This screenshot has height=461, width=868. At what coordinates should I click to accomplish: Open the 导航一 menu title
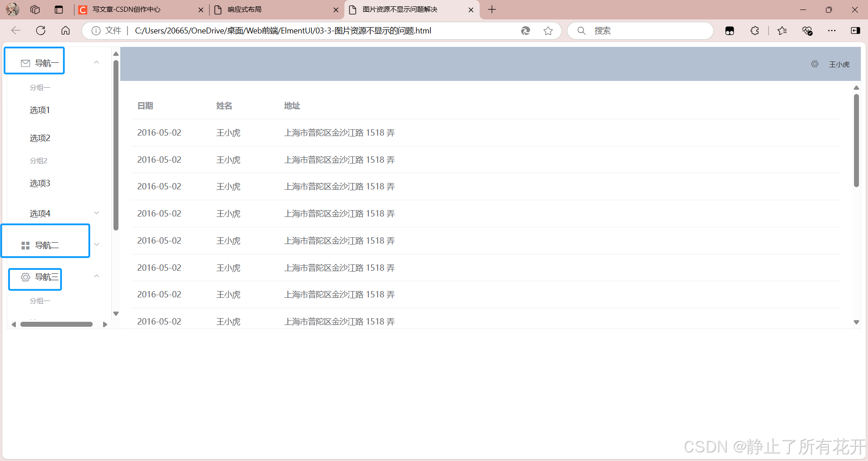[47, 63]
